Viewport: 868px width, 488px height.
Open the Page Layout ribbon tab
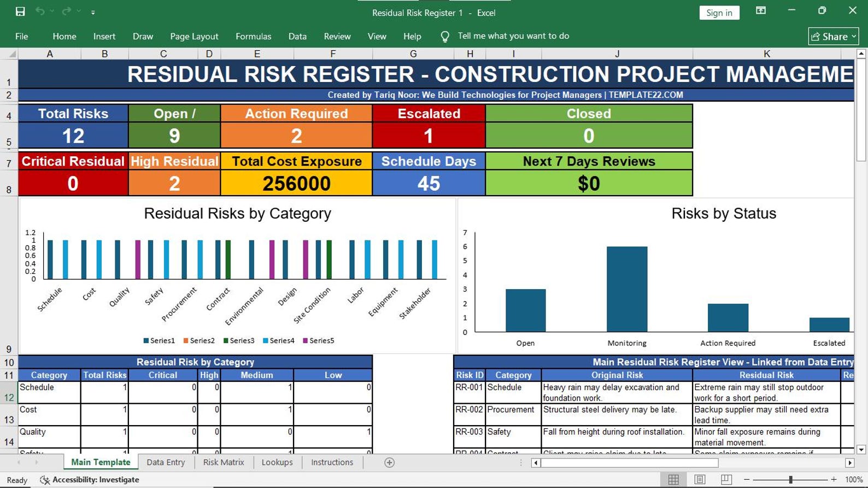194,37
